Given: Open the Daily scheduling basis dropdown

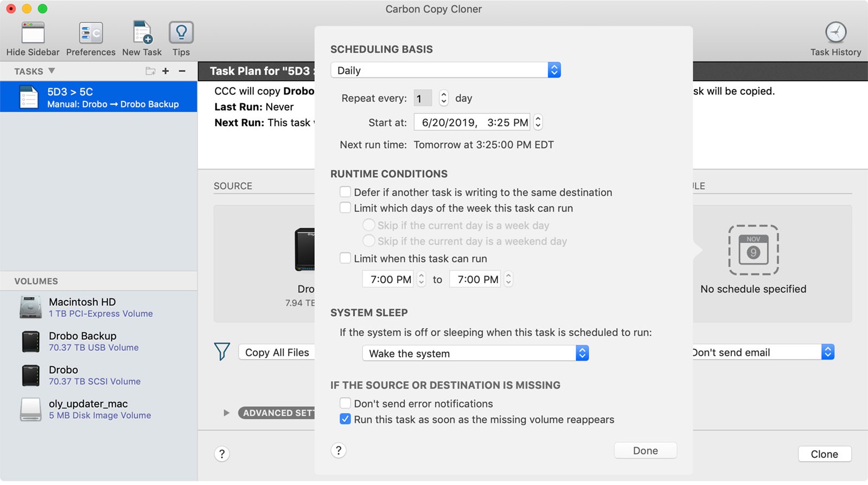Looking at the screenshot, I should pyautogui.click(x=445, y=71).
